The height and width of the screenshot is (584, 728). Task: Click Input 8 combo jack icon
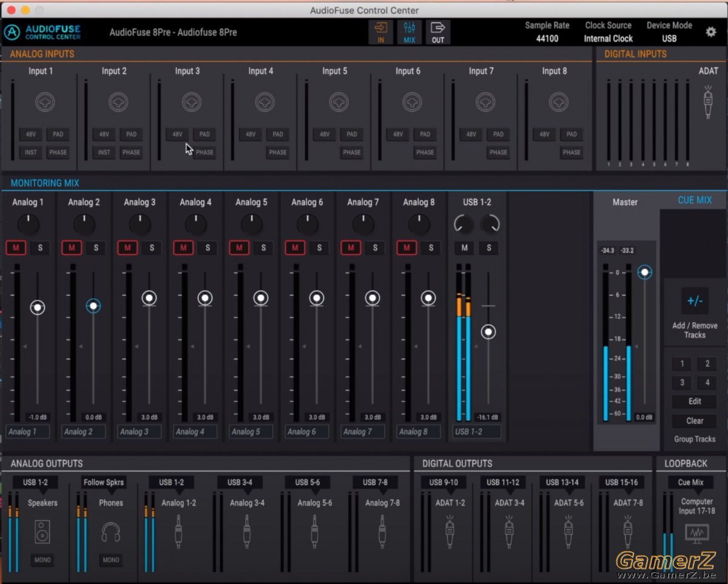[559, 101]
